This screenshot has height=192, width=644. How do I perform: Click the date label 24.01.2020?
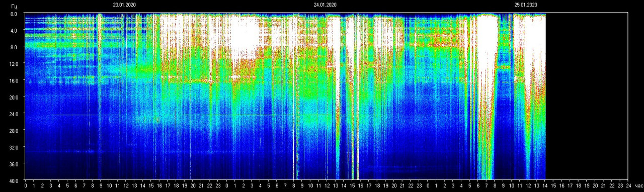tap(325, 5)
